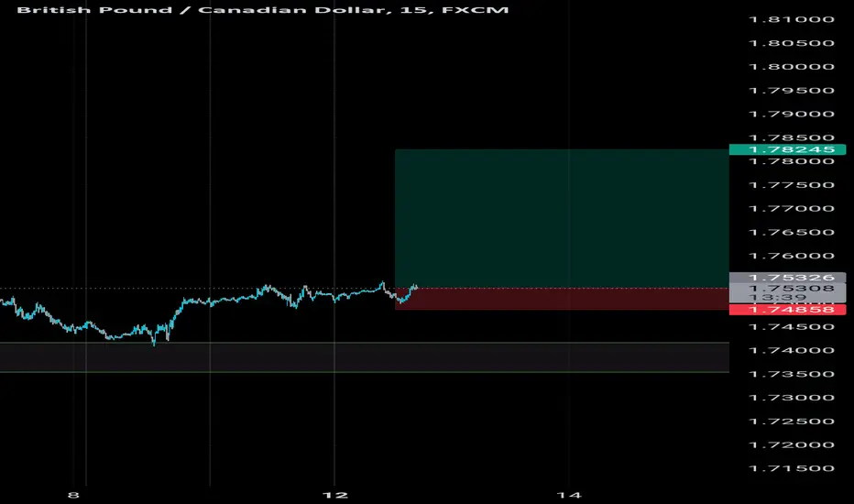854x504 pixels.
Task: Click the 1.73000 price axis label
Action: tap(792, 397)
